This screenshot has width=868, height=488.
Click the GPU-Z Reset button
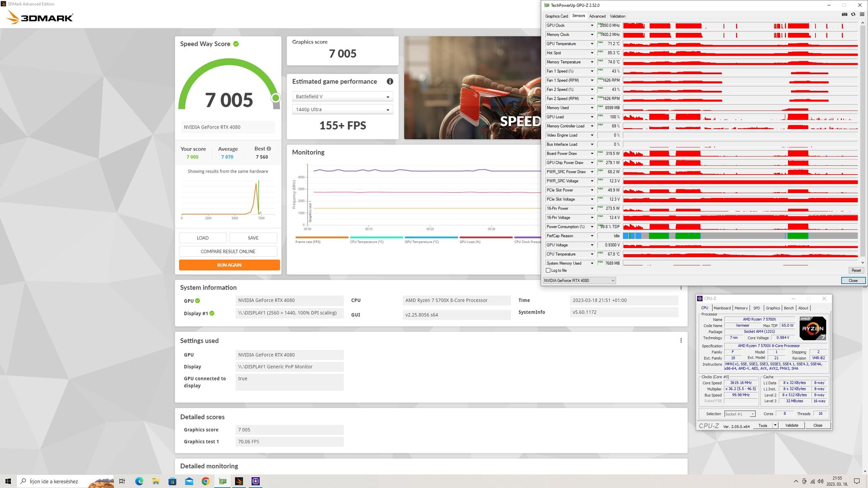click(x=856, y=271)
